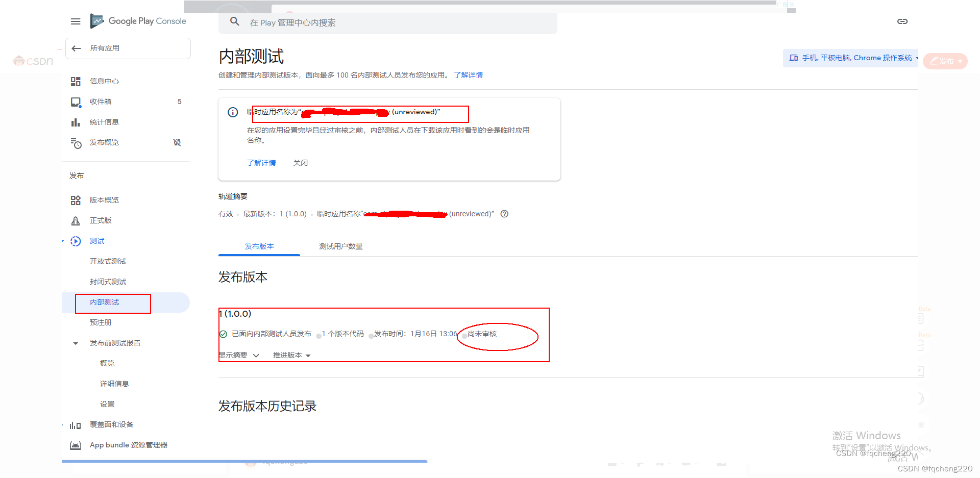Click the search magnifier icon

pos(234,22)
